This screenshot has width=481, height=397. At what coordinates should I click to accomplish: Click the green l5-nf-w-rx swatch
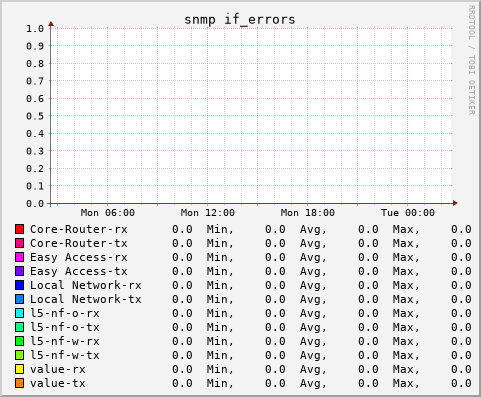click(x=20, y=341)
